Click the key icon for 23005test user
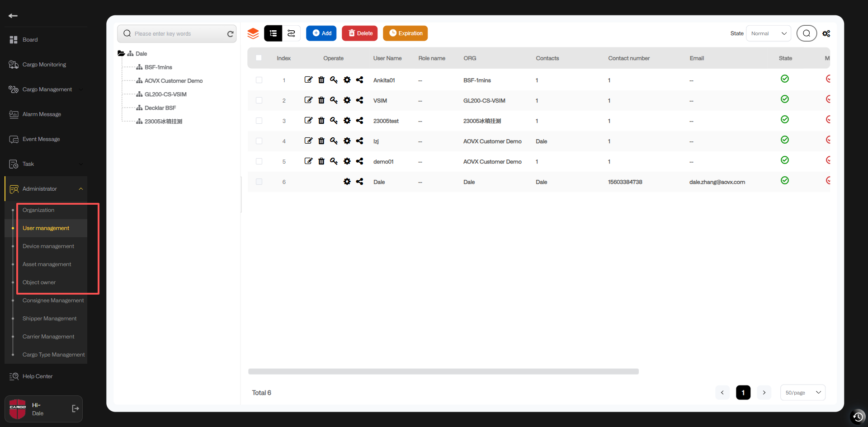 click(334, 121)
